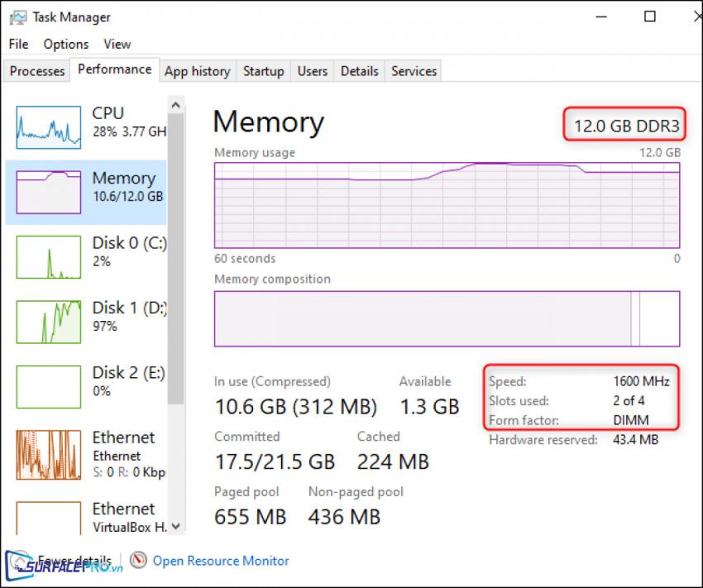Click the Task Manager title bar icon
703x588 pixels.
tap(17, 17)
